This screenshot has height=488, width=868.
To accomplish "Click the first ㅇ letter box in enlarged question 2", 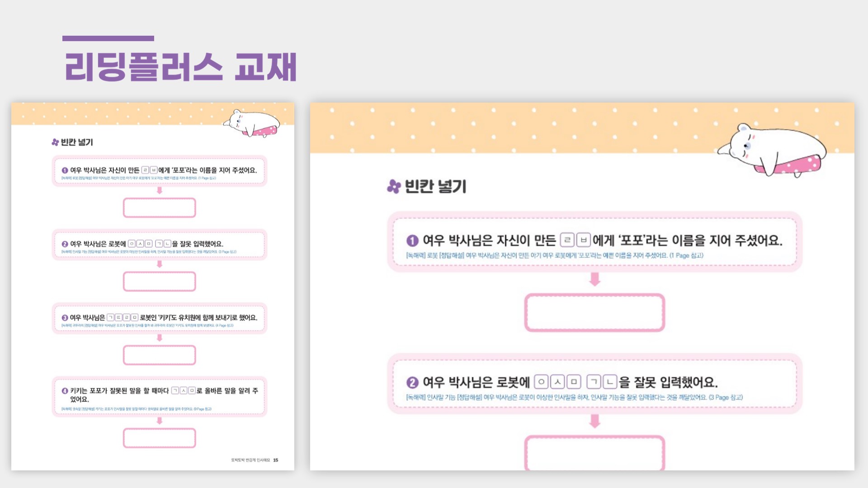I will pos(541,382).
